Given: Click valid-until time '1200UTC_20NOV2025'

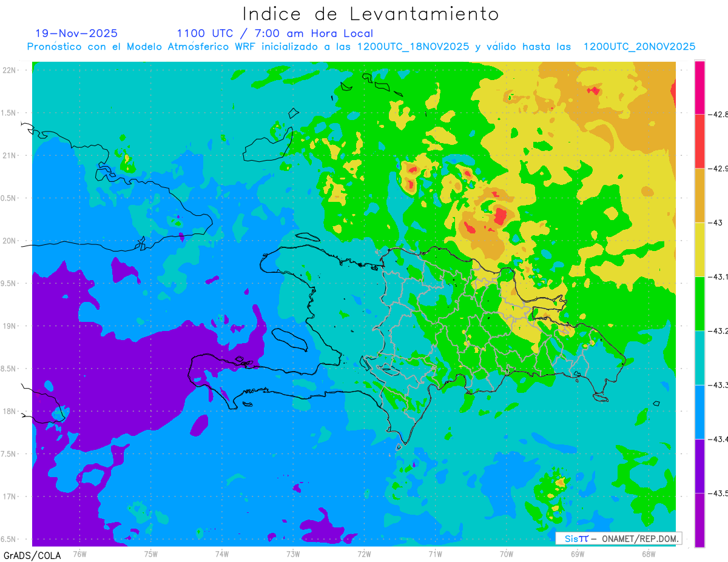Looking at the screenshot, I should pos(639,47).
